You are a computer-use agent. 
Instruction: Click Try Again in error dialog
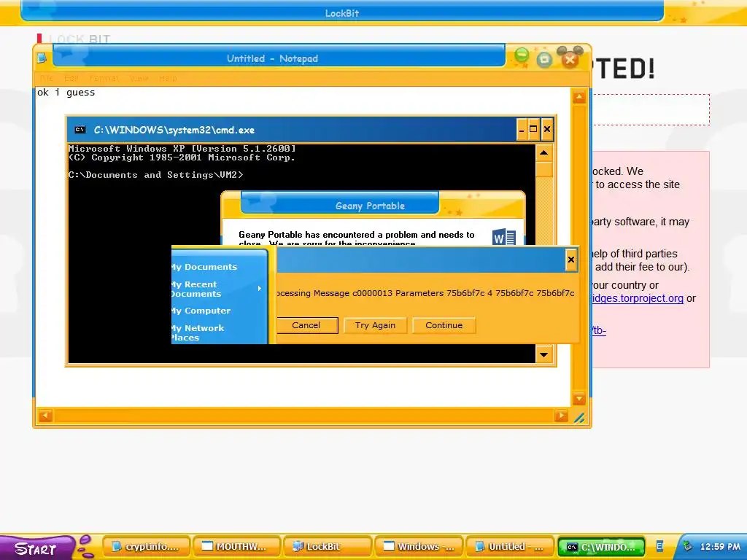[x=375, y=325]
